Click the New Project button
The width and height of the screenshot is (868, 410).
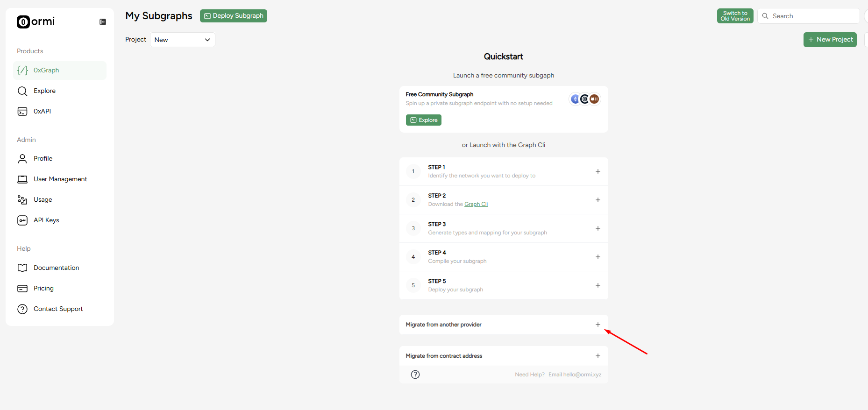point(830,40)
